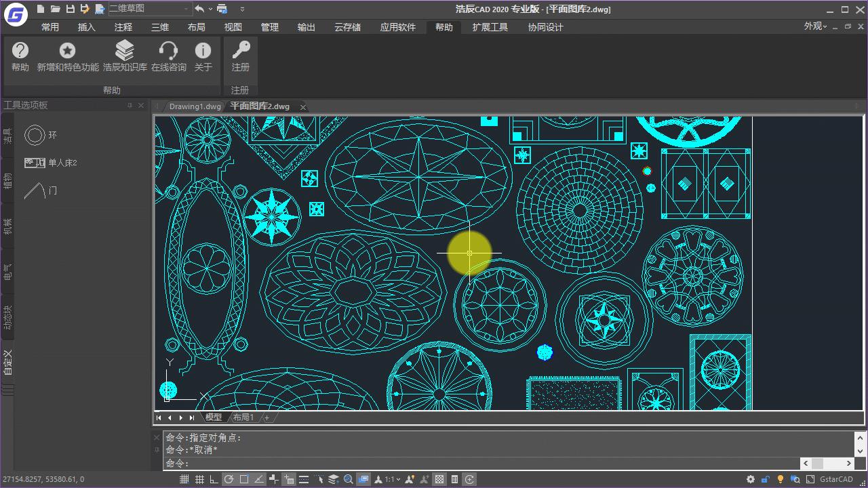Click the command line input field
This screenshot has width=868, height=488.
pyautogui.click(x=475, y=464)
